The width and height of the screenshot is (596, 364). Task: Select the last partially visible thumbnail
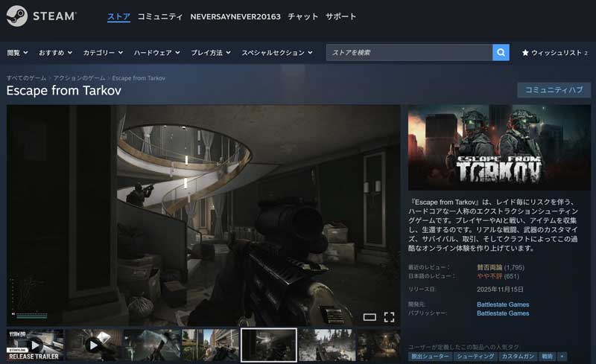click(x=378, y=345)
